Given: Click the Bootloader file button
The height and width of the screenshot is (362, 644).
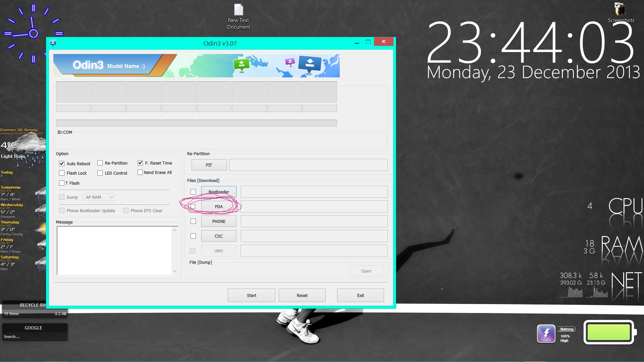Looking at the screenshot, I should (219, 192).
